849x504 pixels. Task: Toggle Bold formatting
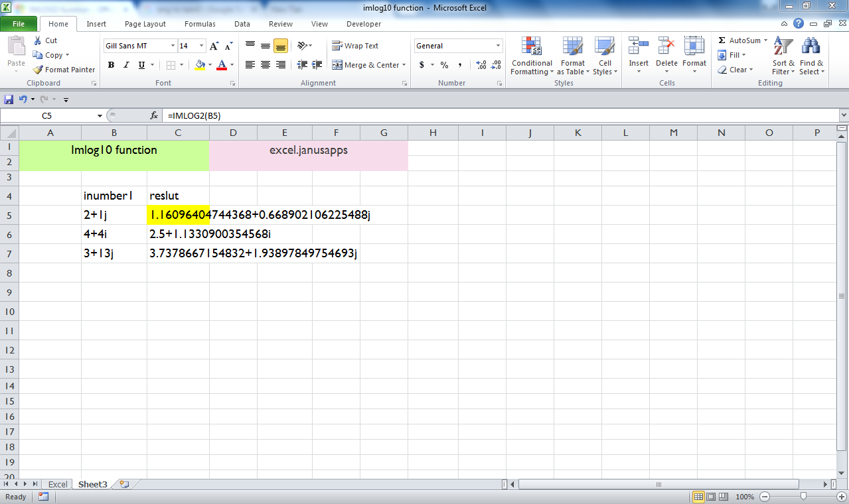(111, 65)
